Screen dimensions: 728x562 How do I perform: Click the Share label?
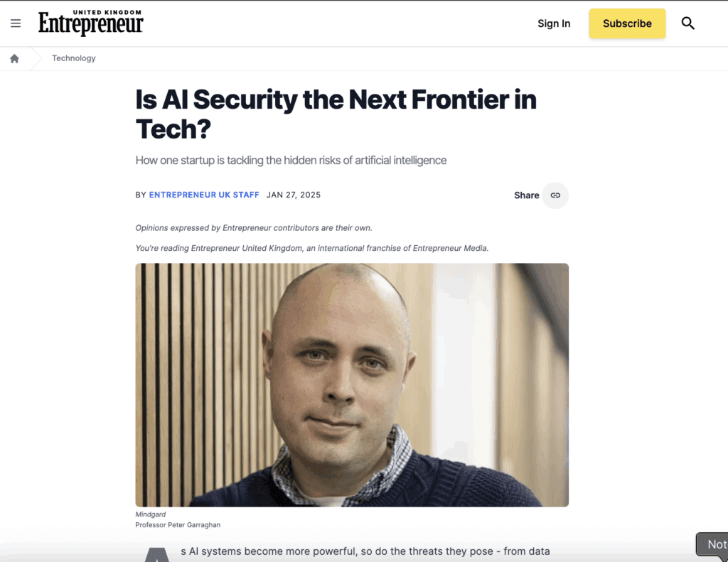pos(527,195)
